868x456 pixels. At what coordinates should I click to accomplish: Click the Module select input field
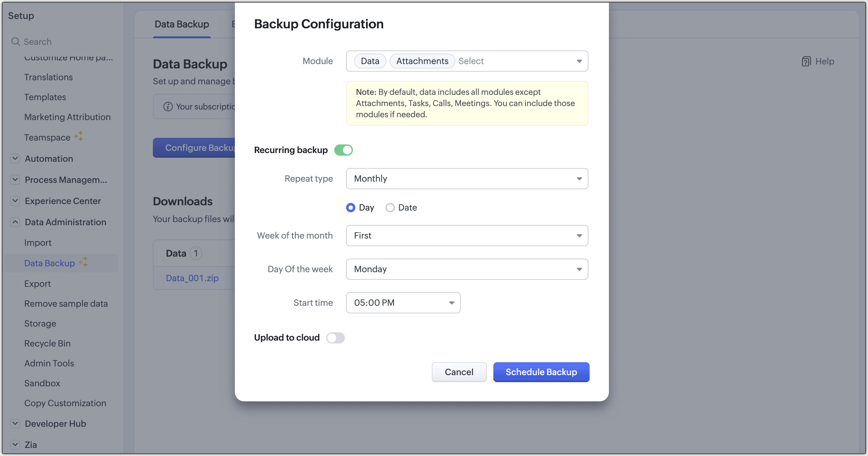(467, 61)
